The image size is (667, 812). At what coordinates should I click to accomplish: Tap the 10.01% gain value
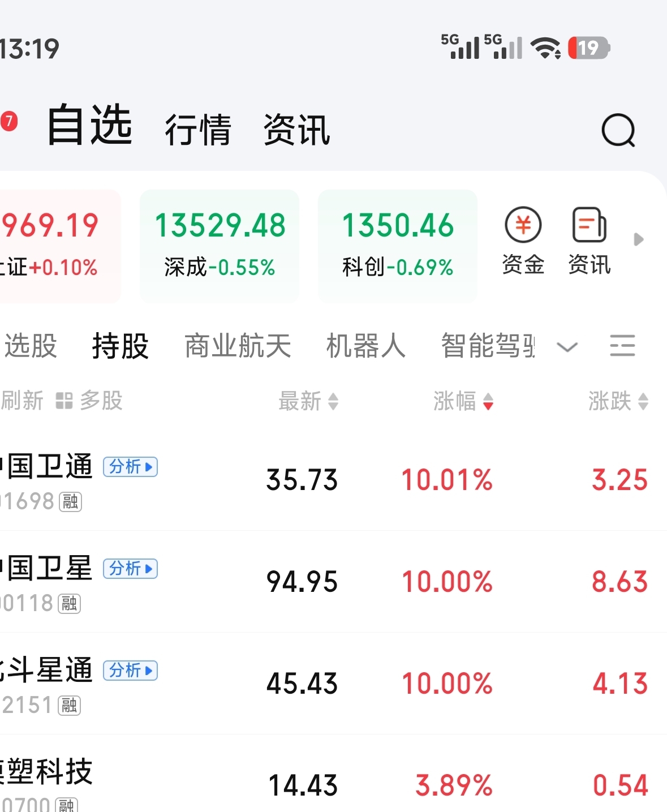click(447, 480)
